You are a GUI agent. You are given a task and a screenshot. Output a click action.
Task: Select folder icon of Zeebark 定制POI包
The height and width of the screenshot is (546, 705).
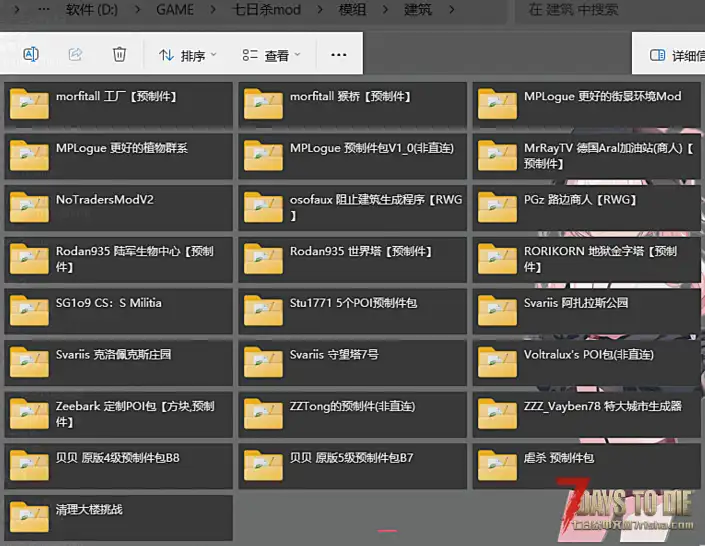[x=29, y=414]
